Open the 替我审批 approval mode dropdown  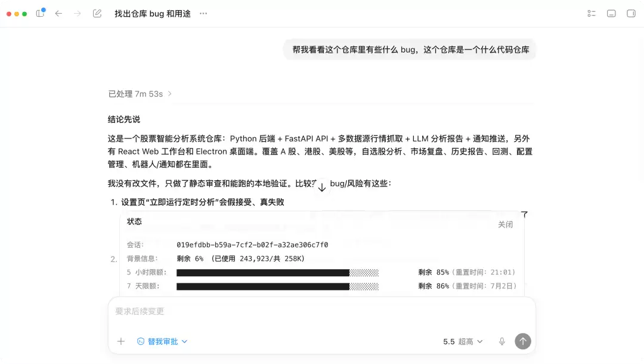click(x=162, y=341)
